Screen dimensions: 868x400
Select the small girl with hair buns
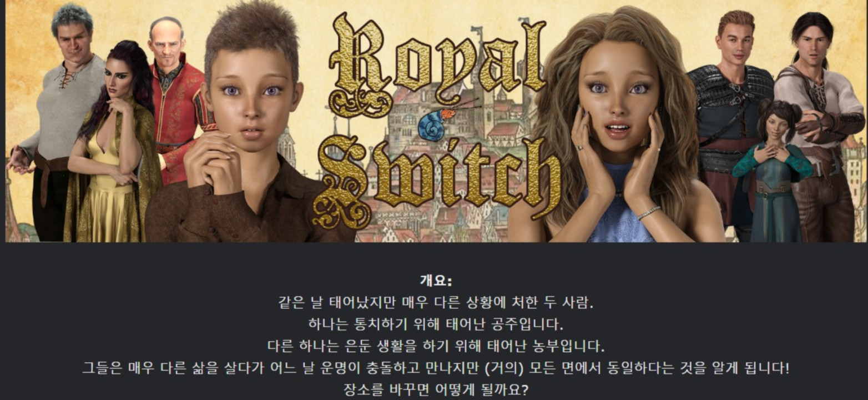point(771,172)
